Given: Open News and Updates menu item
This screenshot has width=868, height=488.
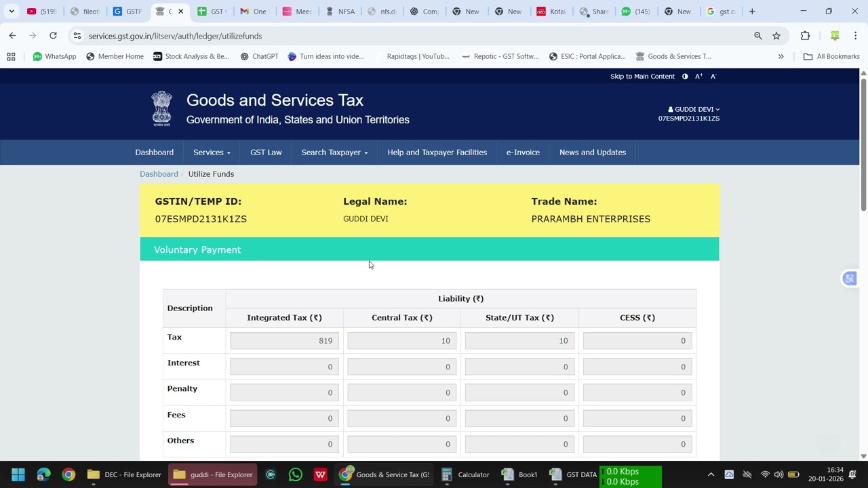Looking at the screenshot, I should [593, 152].
